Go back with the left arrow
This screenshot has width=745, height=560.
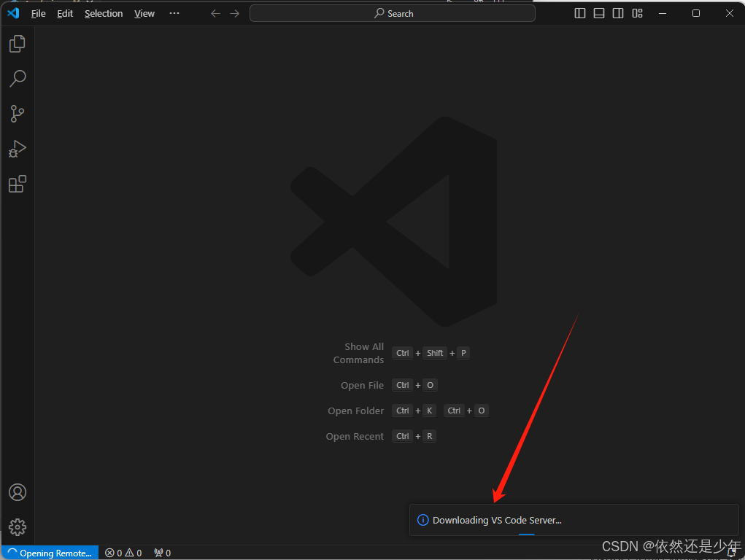click(x=216, y=13)
